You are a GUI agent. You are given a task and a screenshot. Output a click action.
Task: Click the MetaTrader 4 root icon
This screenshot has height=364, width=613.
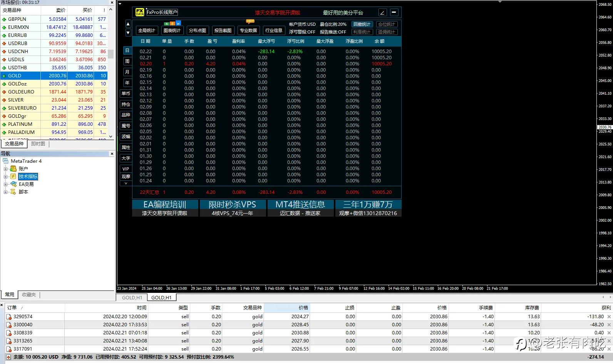[x=5, y=161]
